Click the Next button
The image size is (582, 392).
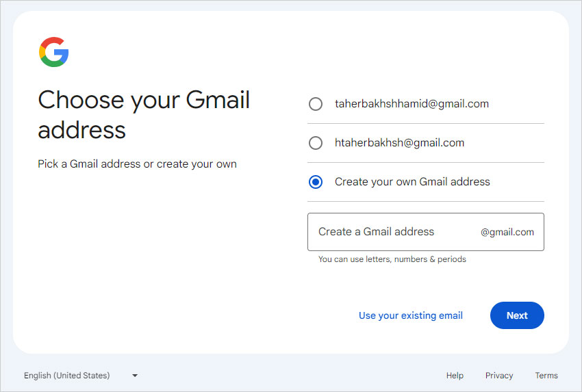coord(517,315)
